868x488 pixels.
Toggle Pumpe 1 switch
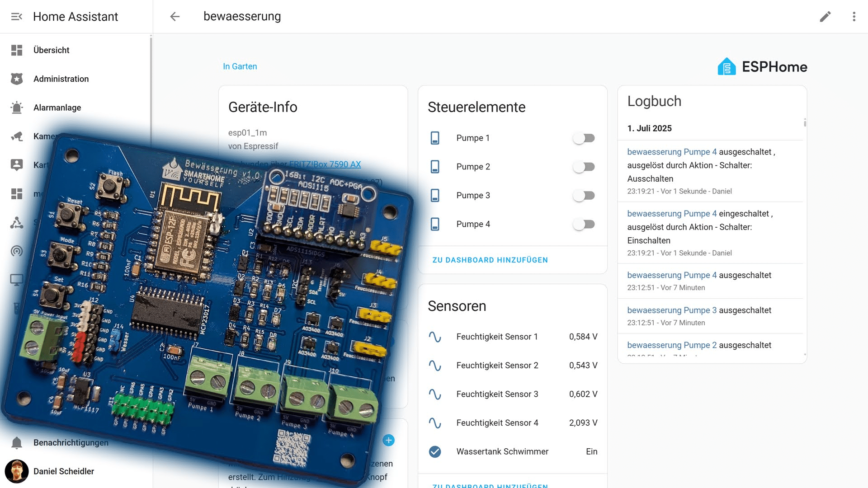point(584,138)
